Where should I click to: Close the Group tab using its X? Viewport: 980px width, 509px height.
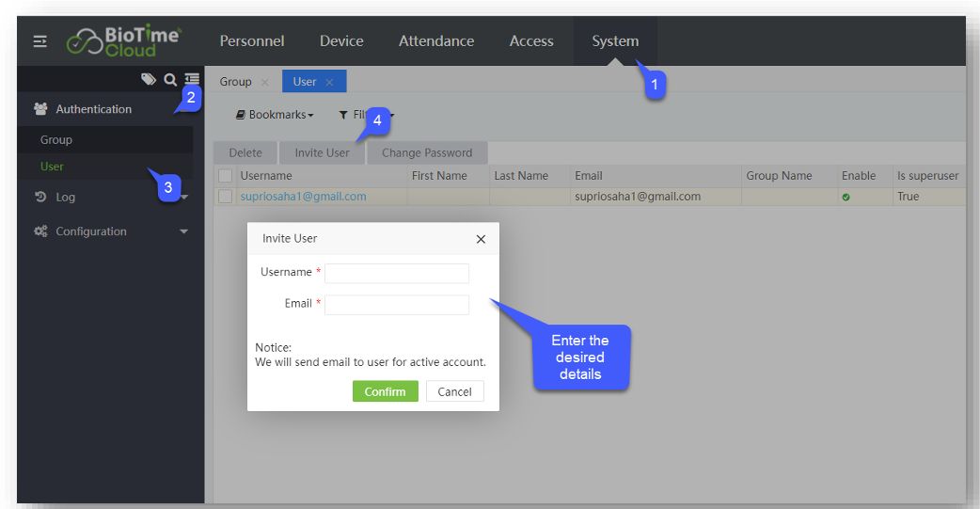coord(264,83)
